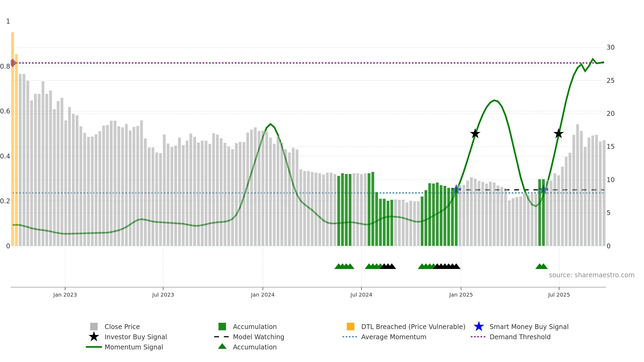Image resolution: width=644 pixels, height=362 pixels.
Task: Click the orange DTL Breached legend swatch
Action: click(350, 327)
